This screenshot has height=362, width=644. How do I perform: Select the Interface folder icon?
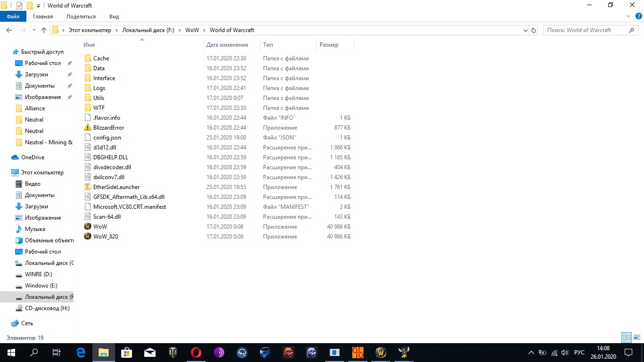[88, 78]
